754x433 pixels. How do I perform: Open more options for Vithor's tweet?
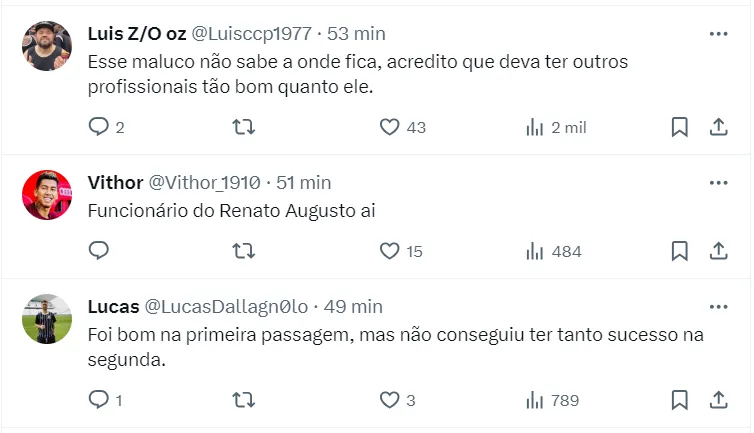click(718, 182)
